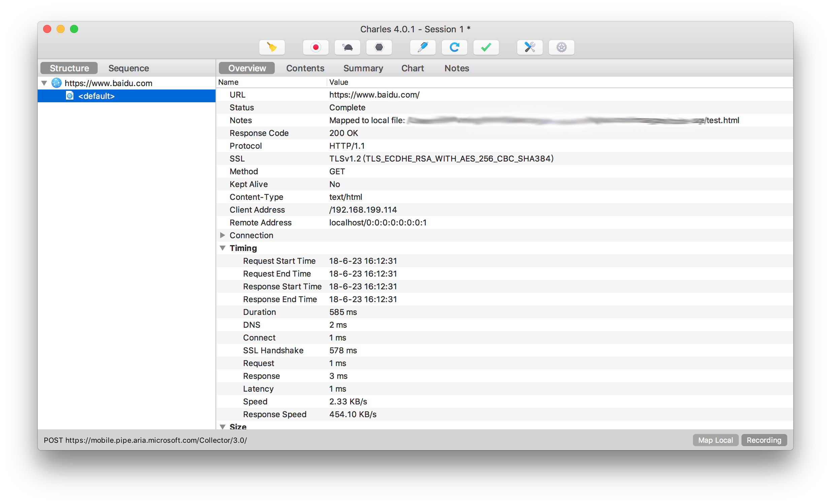Screen dimensions: 831x504
Task: Toggle recording with the red record button
Action: [315, 47]
